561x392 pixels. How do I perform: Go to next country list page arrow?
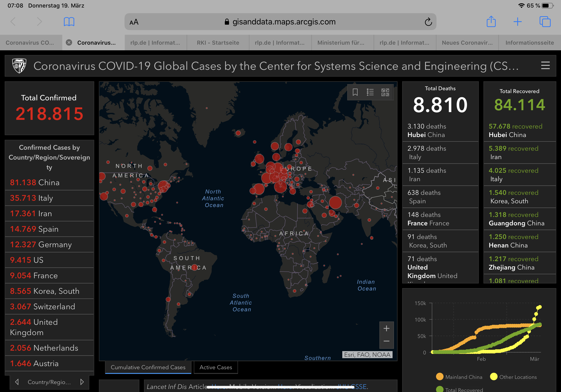click(82, 382)
